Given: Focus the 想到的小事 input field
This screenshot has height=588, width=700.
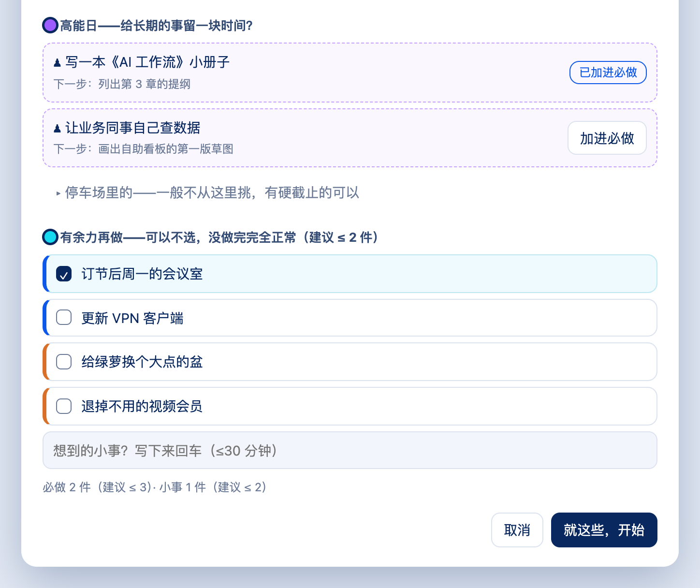Looking at the screenshot, I should 350,450.
